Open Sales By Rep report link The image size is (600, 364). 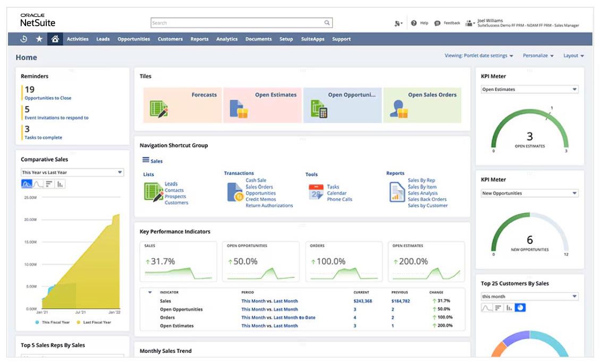click(x=421, y=180)
